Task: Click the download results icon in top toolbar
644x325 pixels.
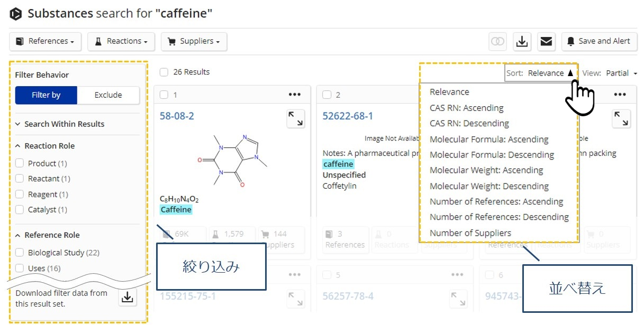Action: [522, 41]
